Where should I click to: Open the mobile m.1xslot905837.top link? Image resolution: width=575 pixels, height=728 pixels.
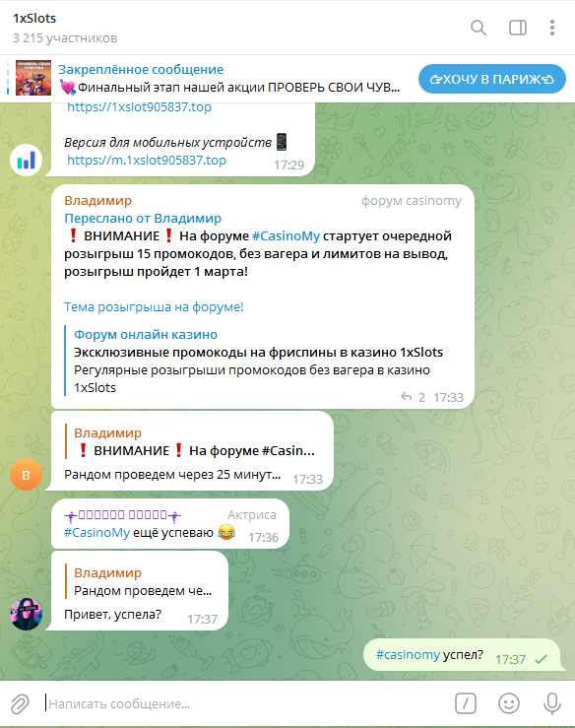click(x=147, y=161)
